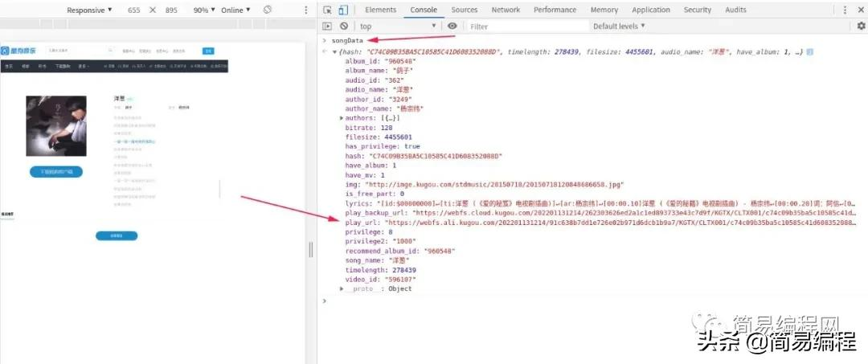Click the blue download button under album cover

[x=56, y=171]
